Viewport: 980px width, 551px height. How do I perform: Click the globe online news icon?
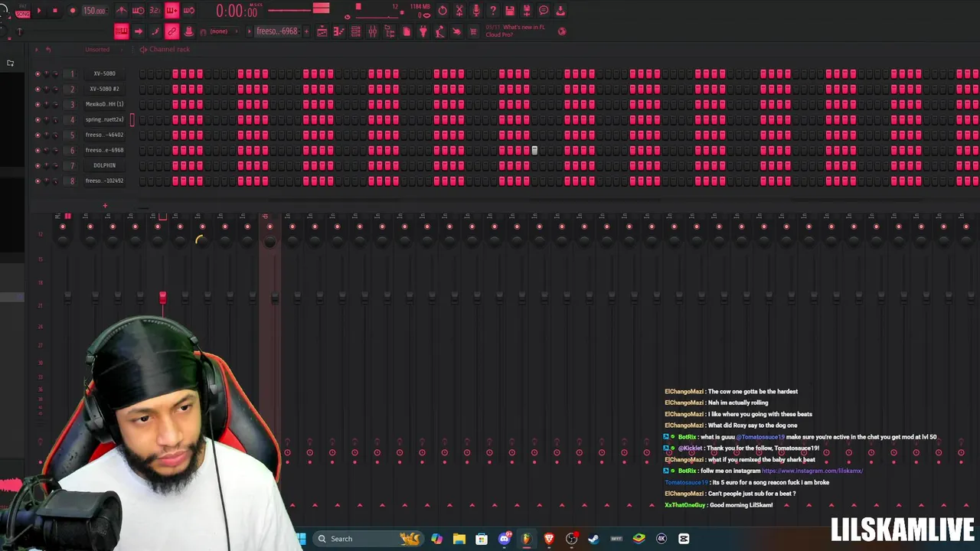click(x=562, y=31)
